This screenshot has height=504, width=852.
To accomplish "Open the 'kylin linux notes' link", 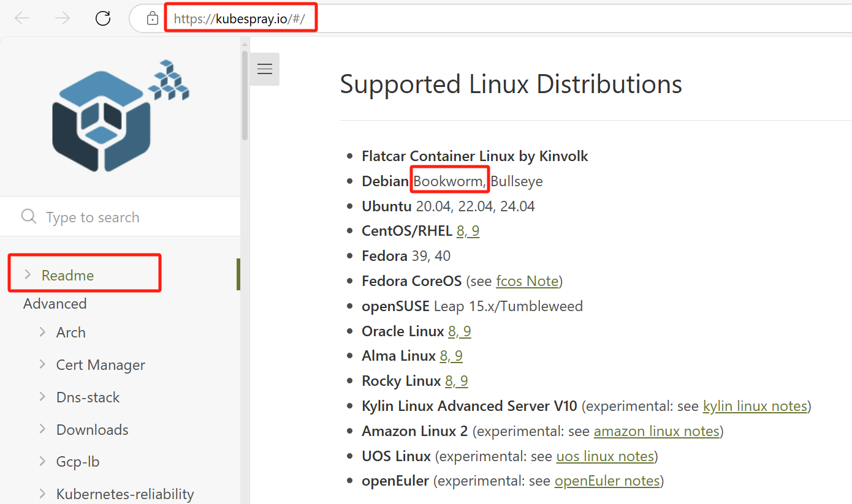I will [x=755, y=406].
